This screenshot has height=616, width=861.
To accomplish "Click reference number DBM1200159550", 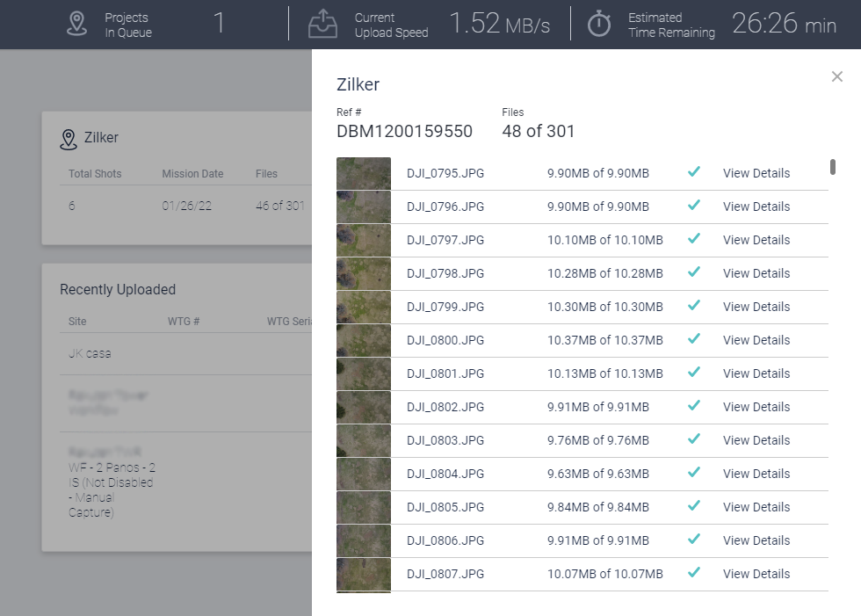I will (404, 131).
